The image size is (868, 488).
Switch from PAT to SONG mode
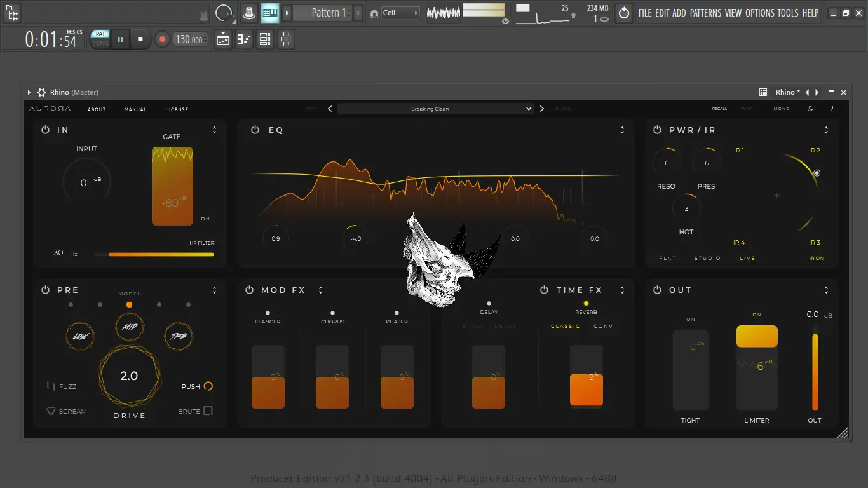pos(100,42)
